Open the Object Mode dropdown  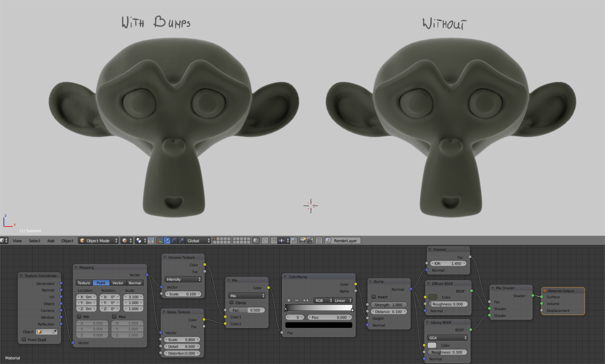coord(98,241)
